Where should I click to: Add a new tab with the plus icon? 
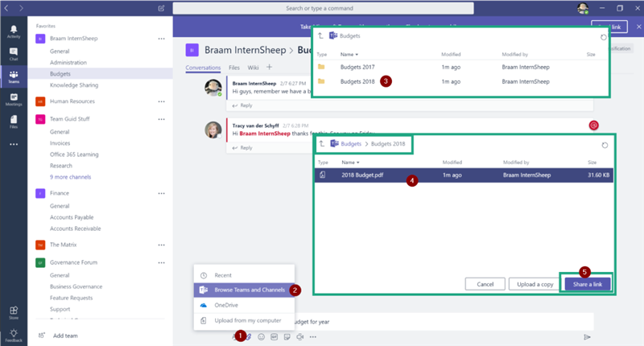click(269, 67)
